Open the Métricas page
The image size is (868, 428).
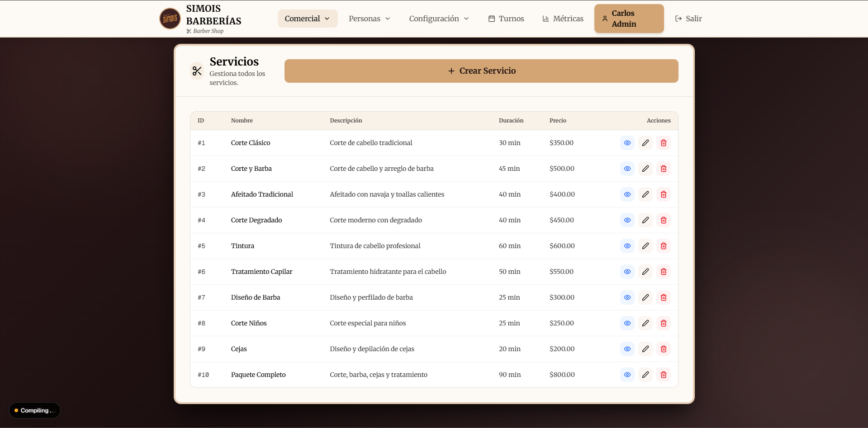[x=563, y=19]
